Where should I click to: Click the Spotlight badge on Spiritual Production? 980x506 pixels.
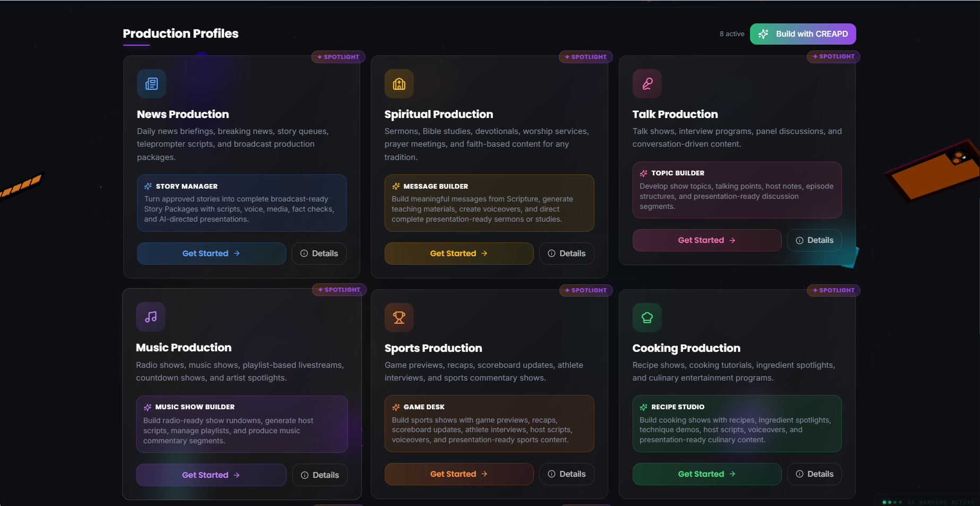[586, 57]
